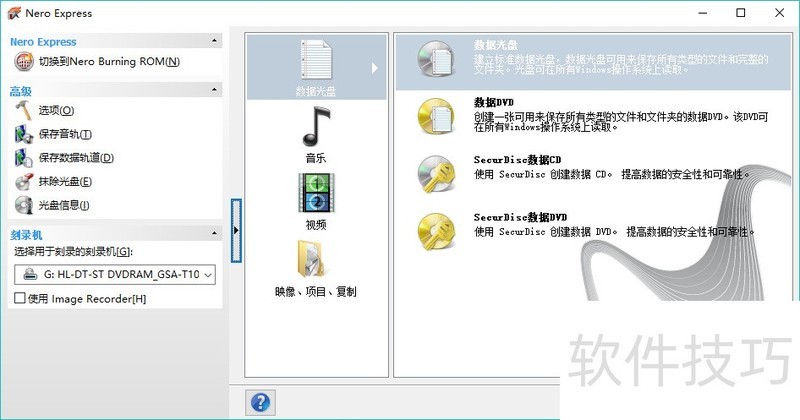The height and width of the screenshot is (420, 800).
Task: Click 保存音轨(T) link
Action: pyautogui.click(x=65, y=134)
